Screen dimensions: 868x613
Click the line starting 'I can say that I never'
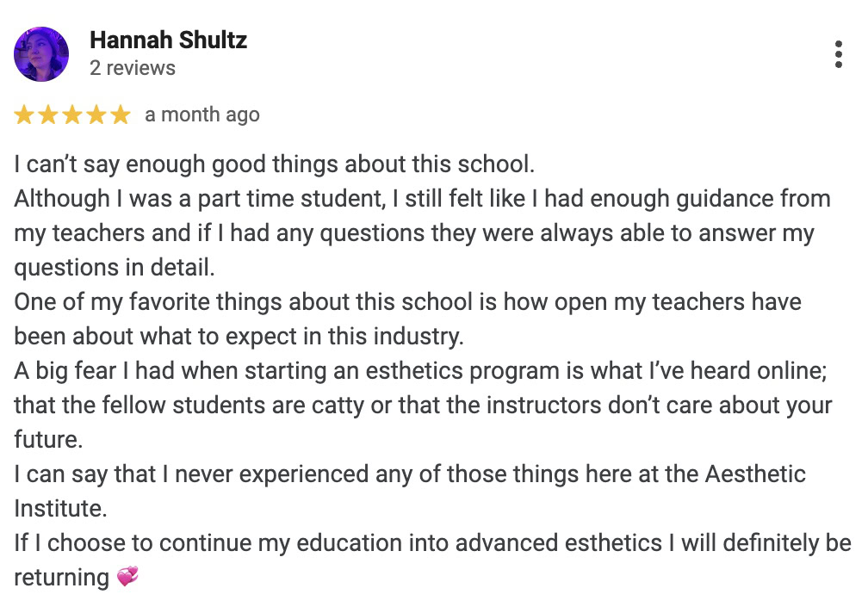coord(410,474)
